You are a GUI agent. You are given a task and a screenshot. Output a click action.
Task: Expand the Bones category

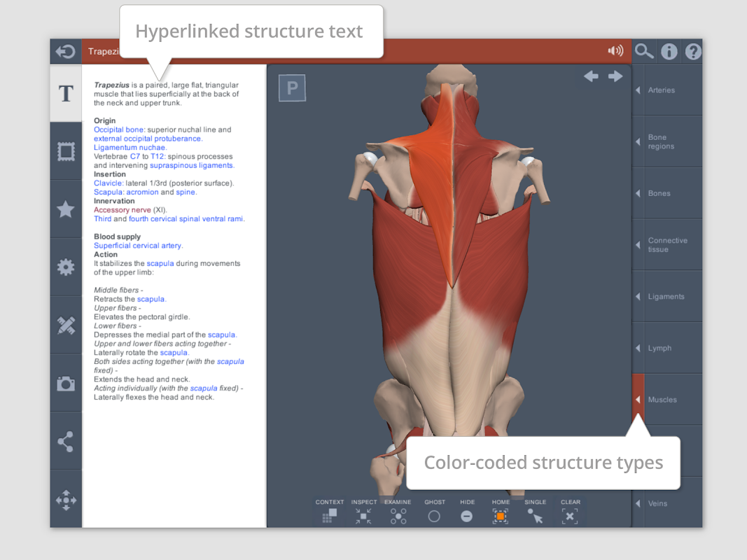pyautogui.click(x=667, y=193)
